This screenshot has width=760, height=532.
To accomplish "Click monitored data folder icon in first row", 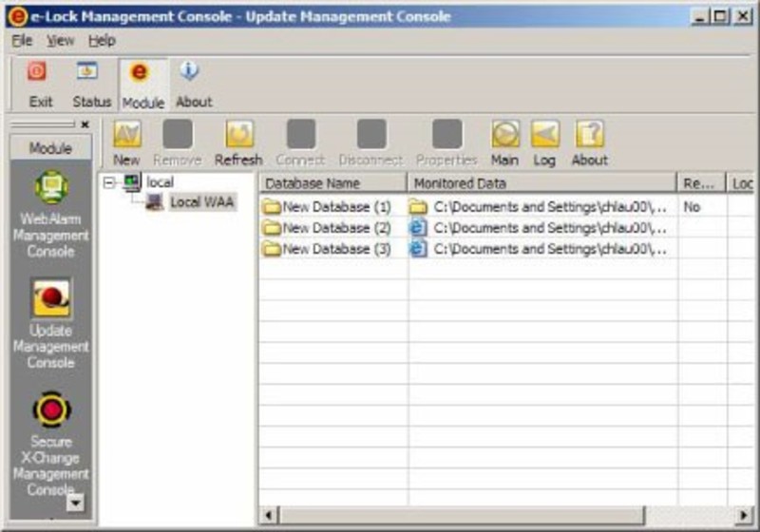I will [418, 207].
